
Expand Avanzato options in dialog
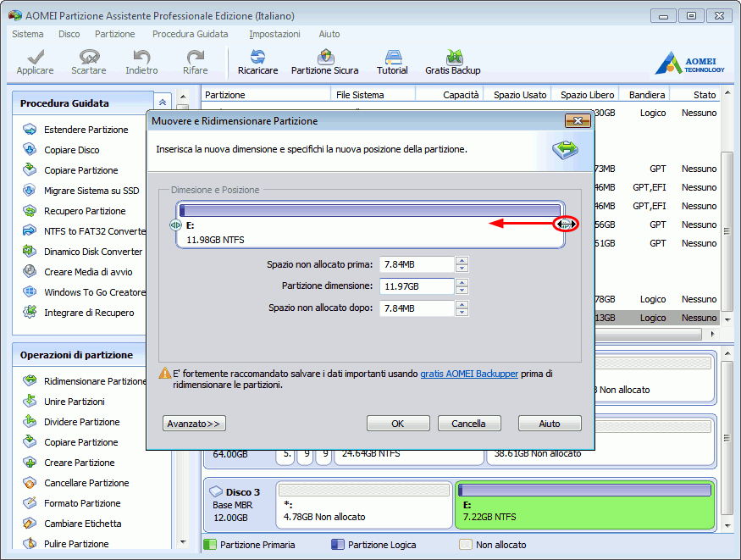click(x=194, y=424)
